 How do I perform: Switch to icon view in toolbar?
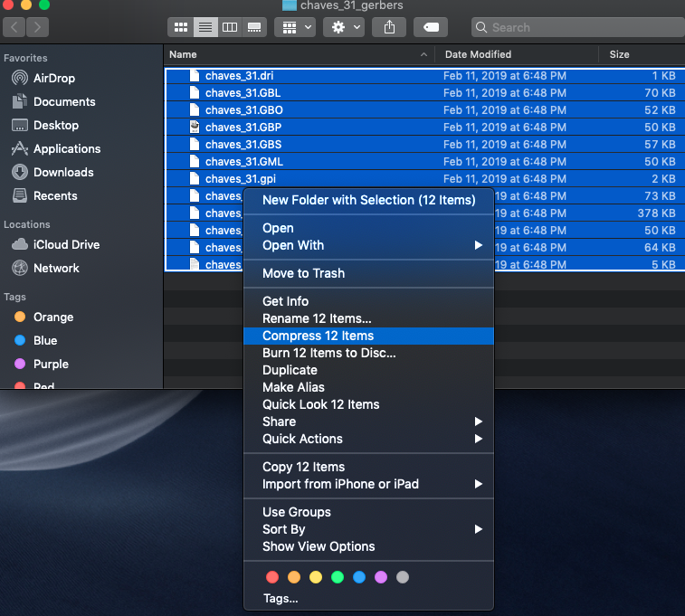tap(181, 27)
